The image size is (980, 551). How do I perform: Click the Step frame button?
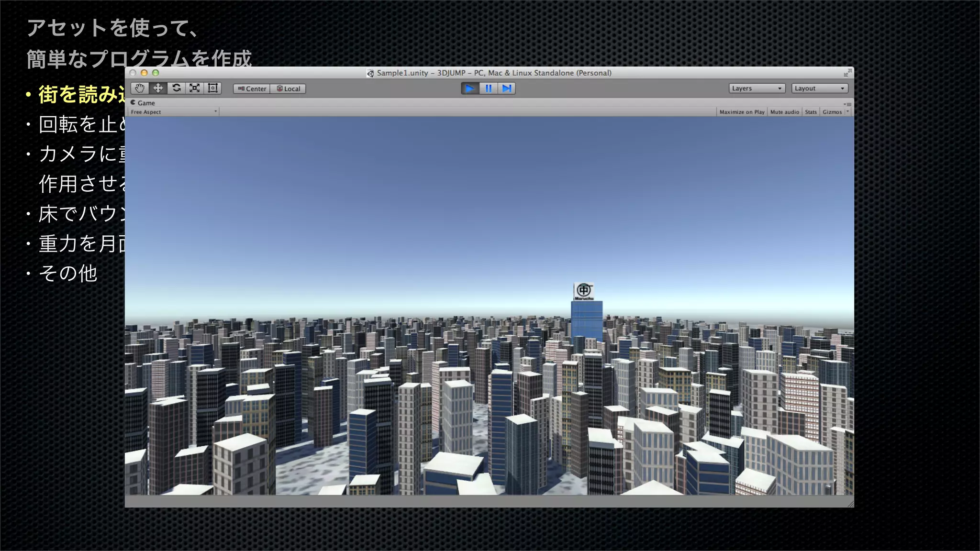click(506, 88)
